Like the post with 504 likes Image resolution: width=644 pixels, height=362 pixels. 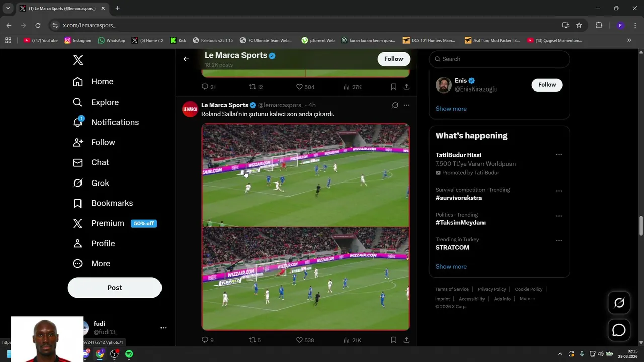coord(305,87)
